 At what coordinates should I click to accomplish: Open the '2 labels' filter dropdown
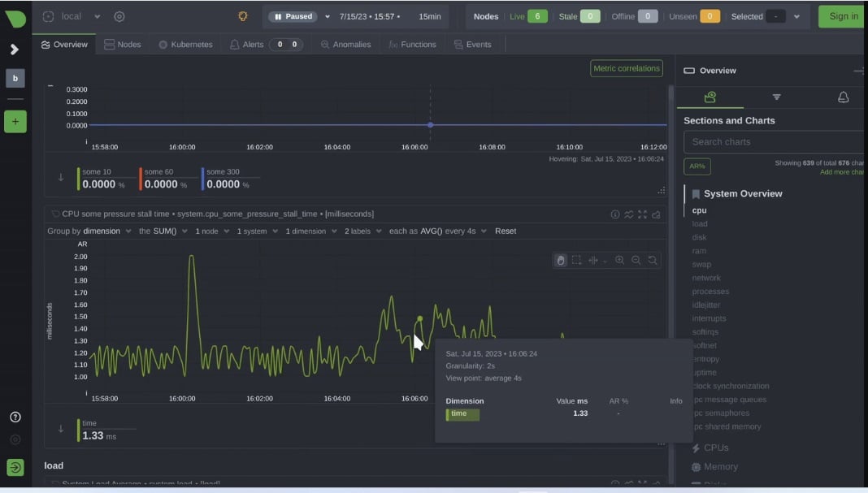(x=363, y=231)
